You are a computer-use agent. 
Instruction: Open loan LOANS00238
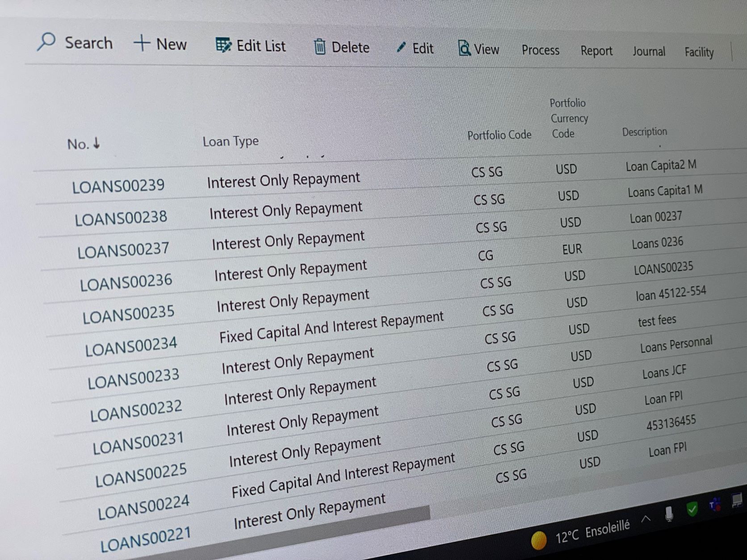tap(121, 218)
